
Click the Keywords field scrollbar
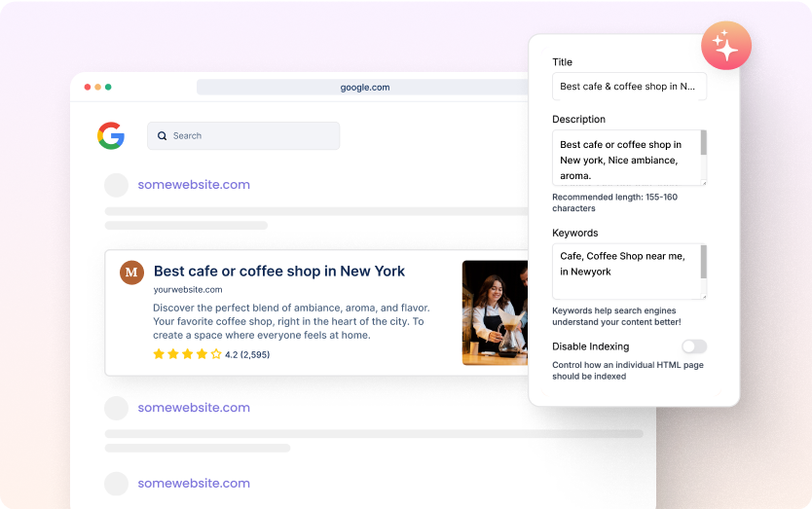(x=704, y=262)
